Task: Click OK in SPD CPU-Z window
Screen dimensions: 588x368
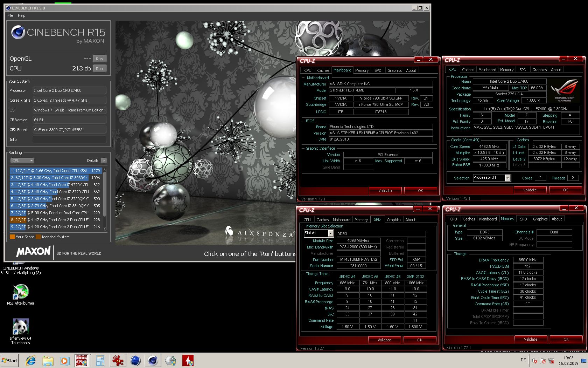Action: [x=420, y=340]
